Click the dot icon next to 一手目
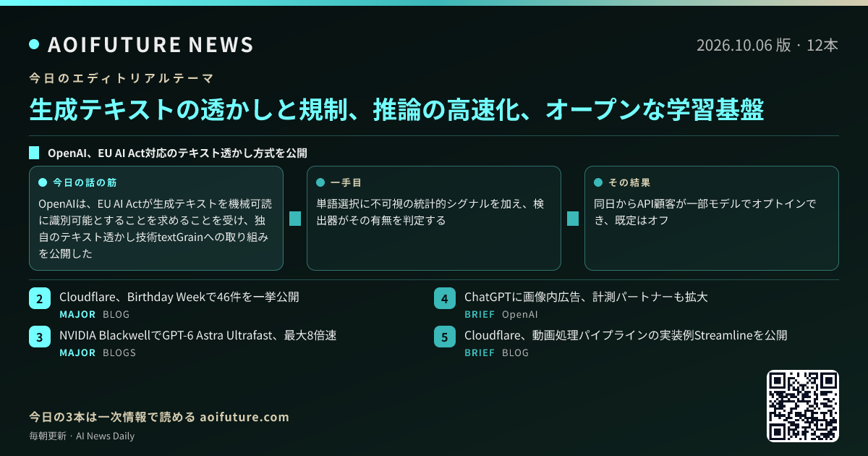Viewport: 868px width, 456px height. (320, 182)
